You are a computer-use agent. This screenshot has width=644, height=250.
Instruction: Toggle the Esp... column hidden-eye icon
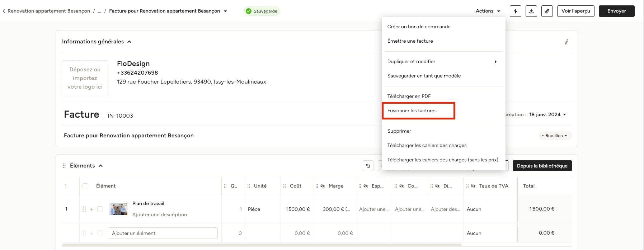[x=366, y=186]
